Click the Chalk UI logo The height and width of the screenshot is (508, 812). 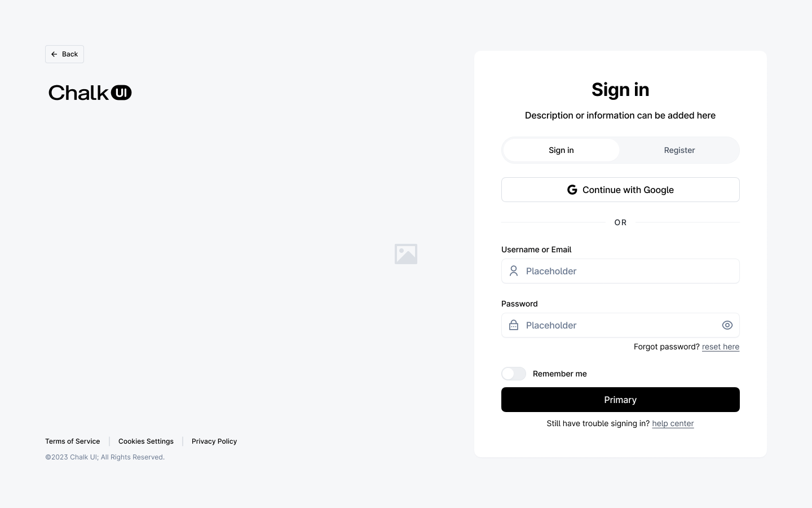(90, 92)
